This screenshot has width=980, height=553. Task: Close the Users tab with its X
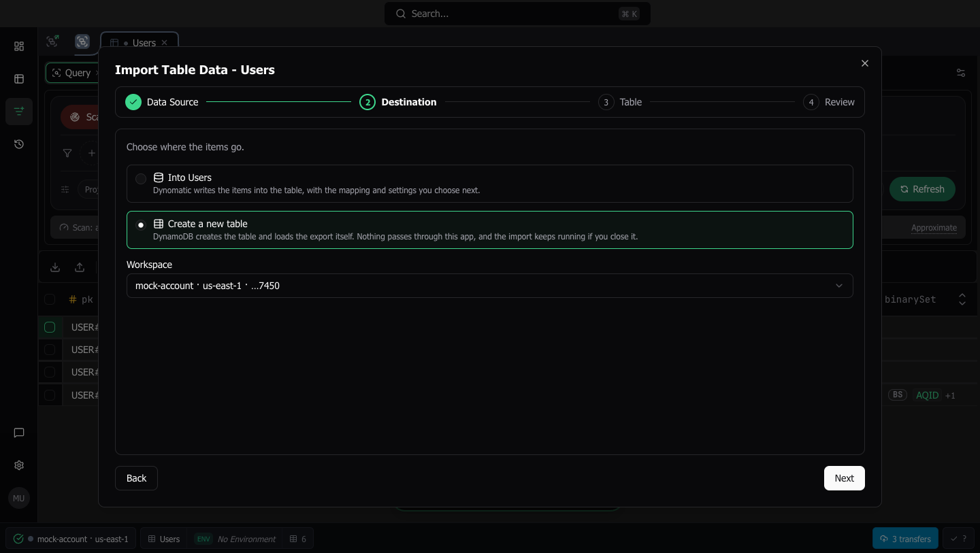coord(164,43)
